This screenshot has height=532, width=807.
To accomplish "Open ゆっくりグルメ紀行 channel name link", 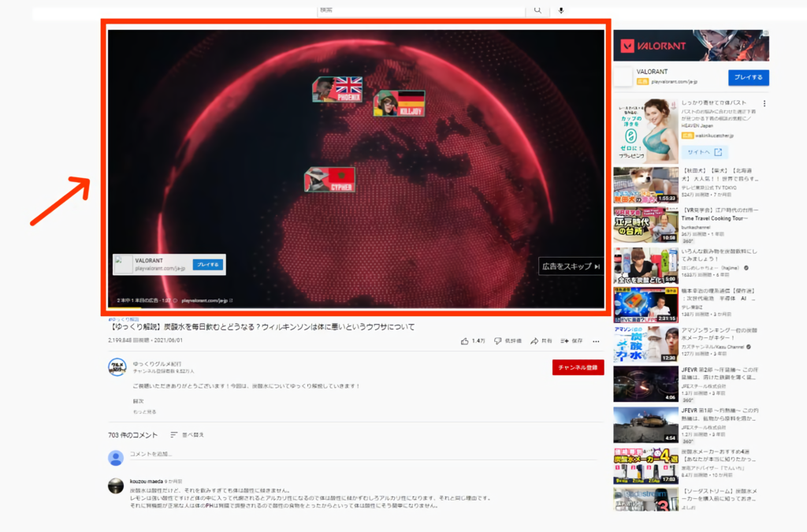I will click(x=157, y=364).
